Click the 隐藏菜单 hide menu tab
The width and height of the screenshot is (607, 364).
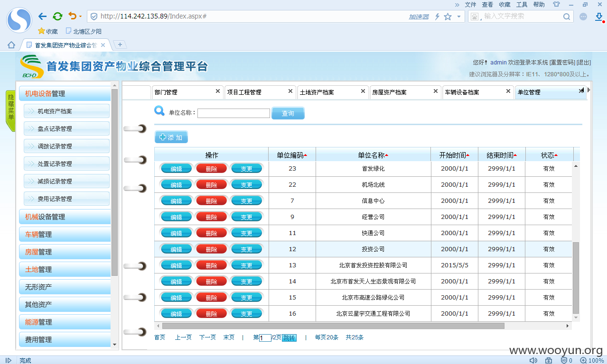coord(10,110)
